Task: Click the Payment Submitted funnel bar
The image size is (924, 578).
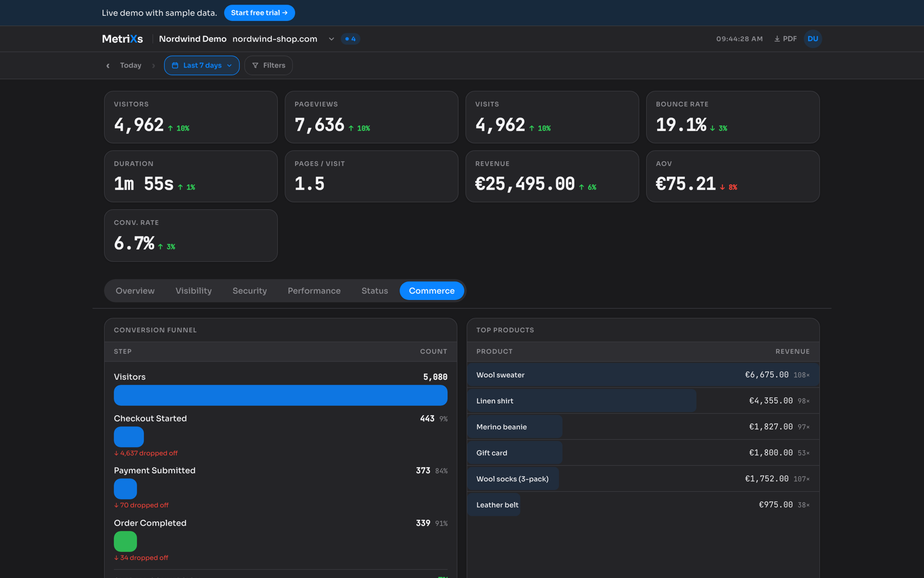Action: tap(125, 489)
